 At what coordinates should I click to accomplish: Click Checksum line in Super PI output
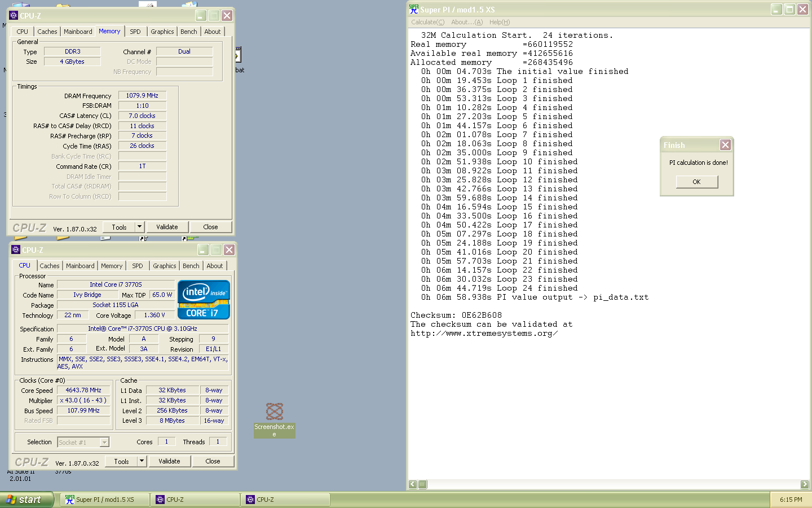(x=456, y=315)
